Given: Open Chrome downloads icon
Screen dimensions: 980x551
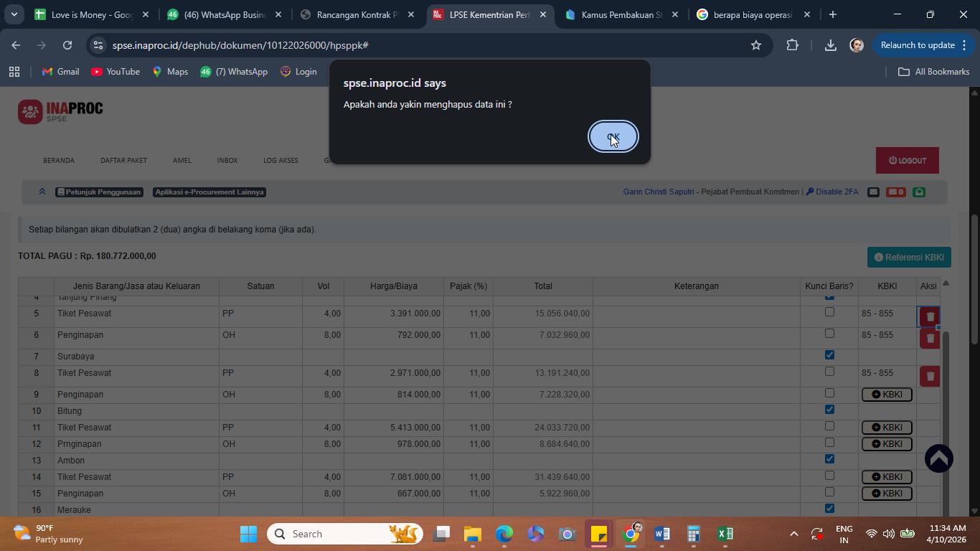Looking at the screenshot, I should click(830, 45).
